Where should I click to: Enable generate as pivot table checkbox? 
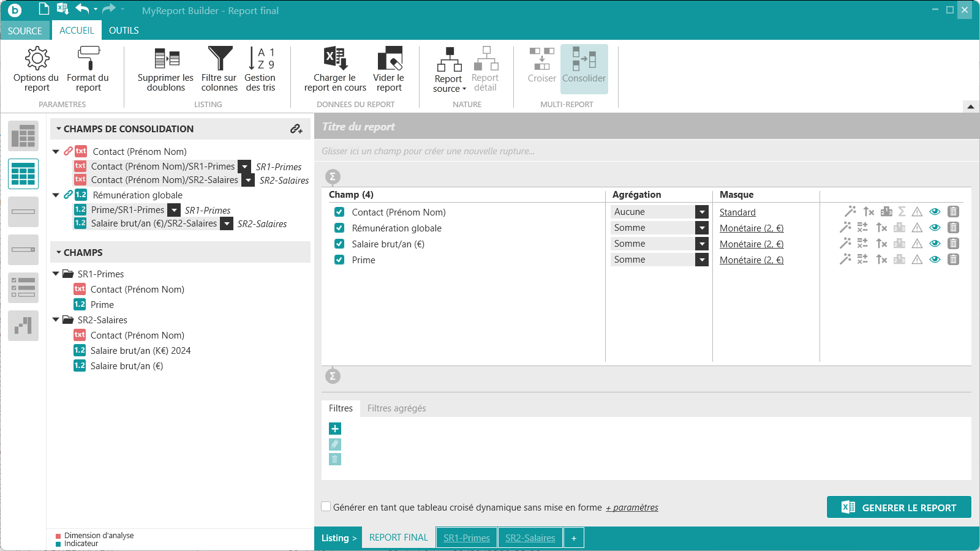326,507
